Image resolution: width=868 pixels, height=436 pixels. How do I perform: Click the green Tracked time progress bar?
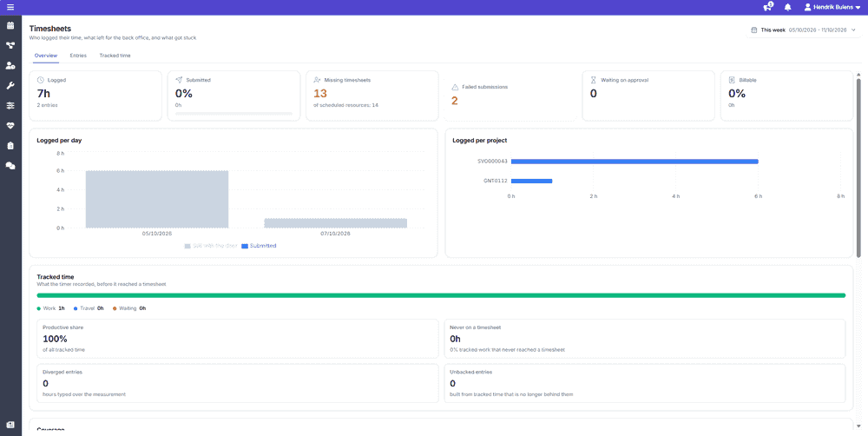pyautogui.click(x=441, y=296)
